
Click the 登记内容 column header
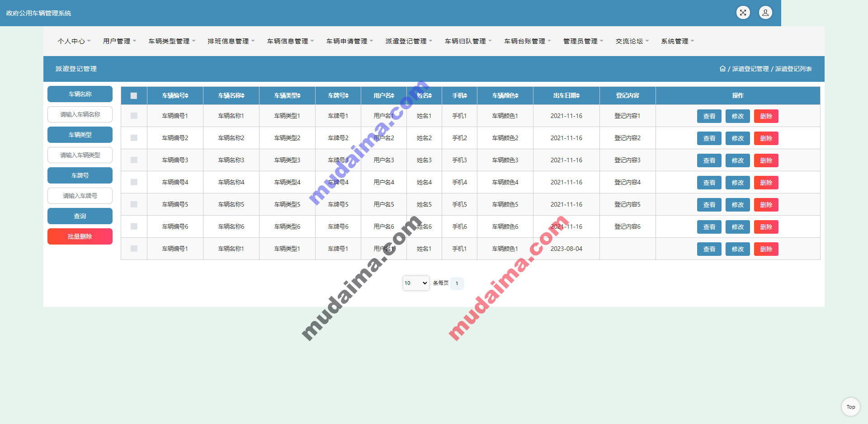point(627,95)
